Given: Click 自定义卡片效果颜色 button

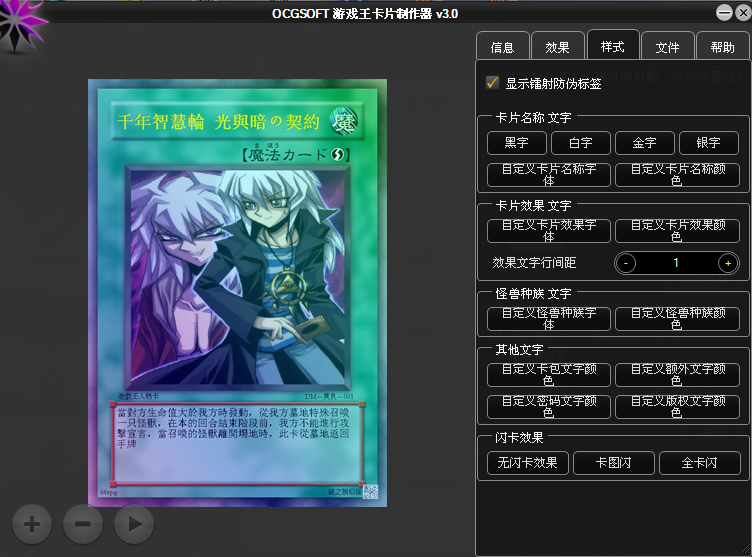Looking at the screenshot, I should [677, 231].
